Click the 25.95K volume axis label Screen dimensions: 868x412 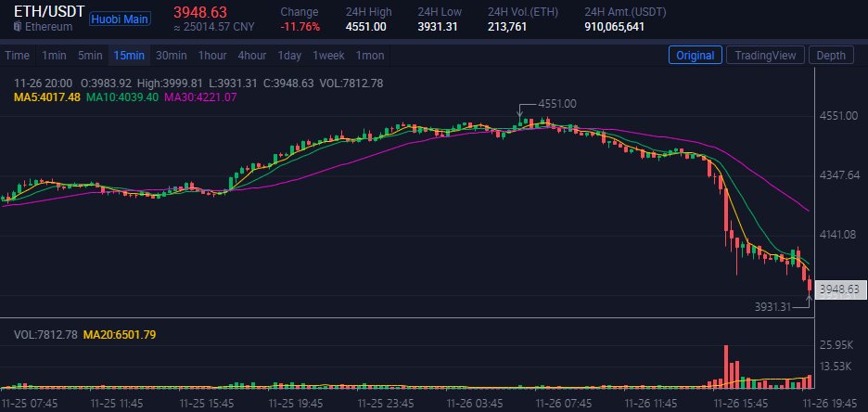836,345
